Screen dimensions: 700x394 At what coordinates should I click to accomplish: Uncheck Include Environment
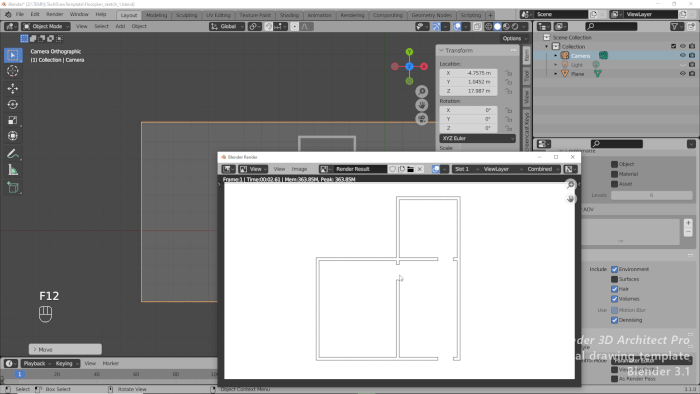click(614, 269)
